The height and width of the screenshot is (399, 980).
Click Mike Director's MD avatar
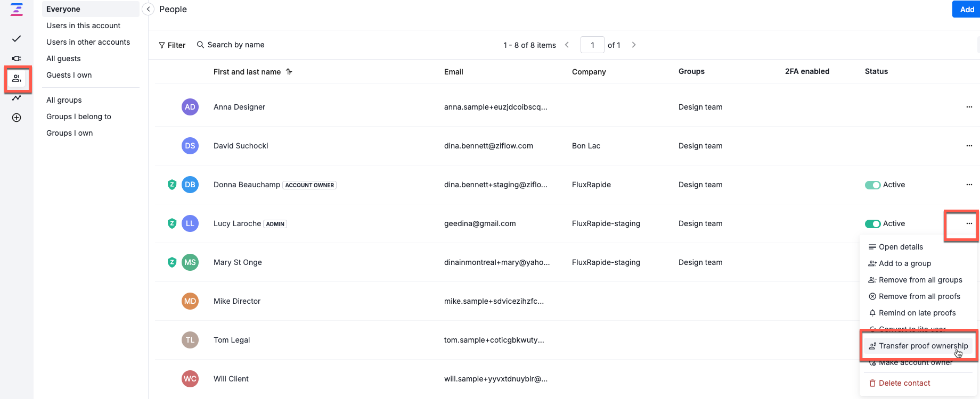(x=190, y=301)
